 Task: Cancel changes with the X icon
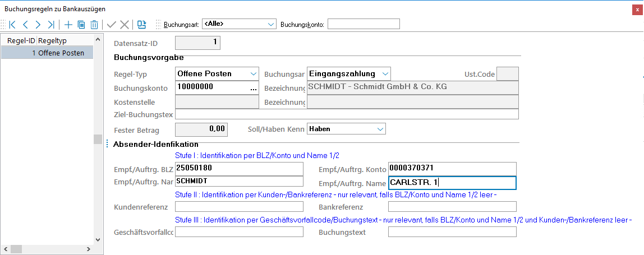(124, 25)
